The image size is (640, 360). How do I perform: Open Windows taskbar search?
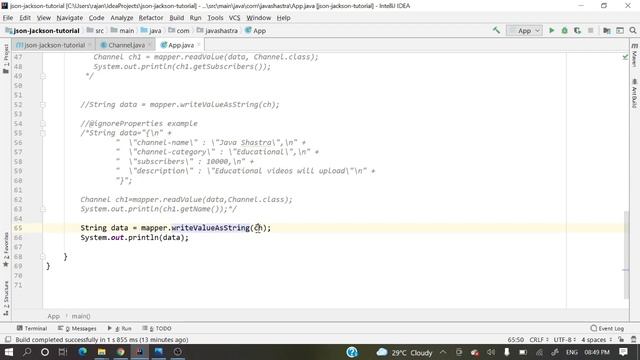(x=27, y=352)
